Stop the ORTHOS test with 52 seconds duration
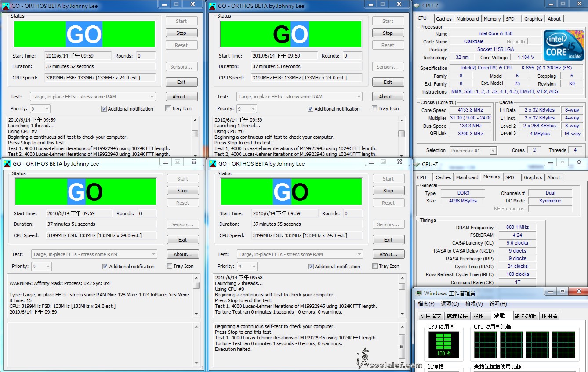The width and height of the screenshot is (588, 372). pos(181,33)
